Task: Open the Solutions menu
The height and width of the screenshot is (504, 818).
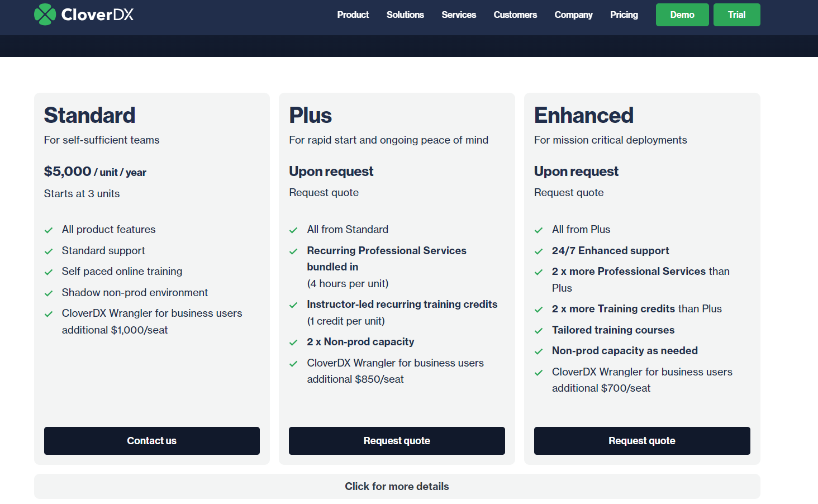Action: (405, 15)
